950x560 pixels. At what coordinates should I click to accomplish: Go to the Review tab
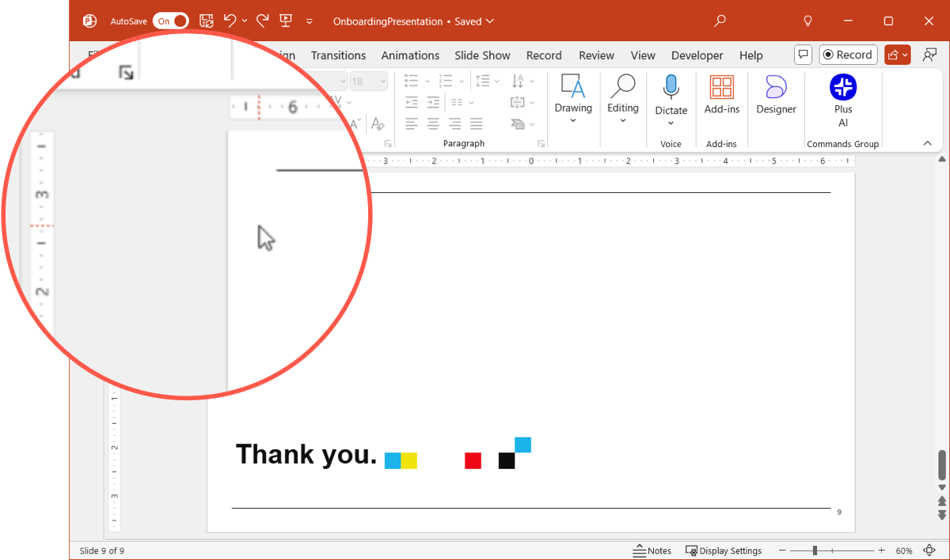coord(596,55)
